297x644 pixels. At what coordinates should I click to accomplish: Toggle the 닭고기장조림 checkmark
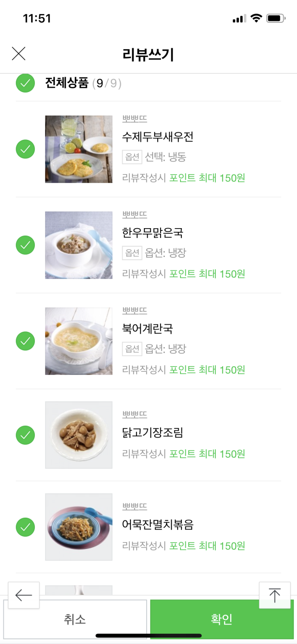pyautogui.click(x=26, y=435)
